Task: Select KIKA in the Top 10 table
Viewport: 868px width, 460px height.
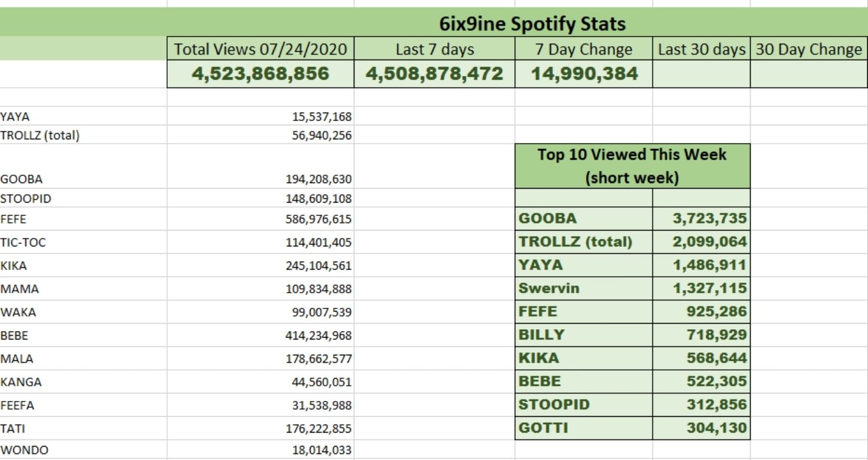Action: point(539,358)
